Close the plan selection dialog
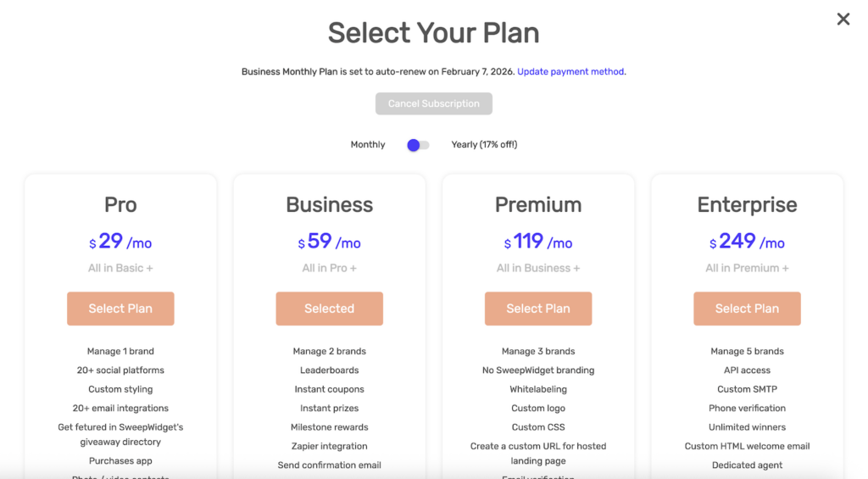 (843, 19)
